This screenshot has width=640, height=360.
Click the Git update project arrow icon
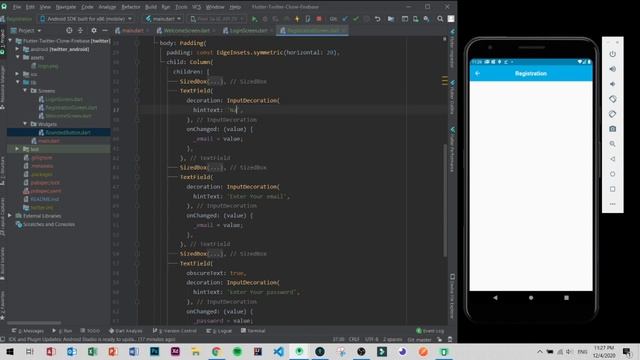pos(345,19)
